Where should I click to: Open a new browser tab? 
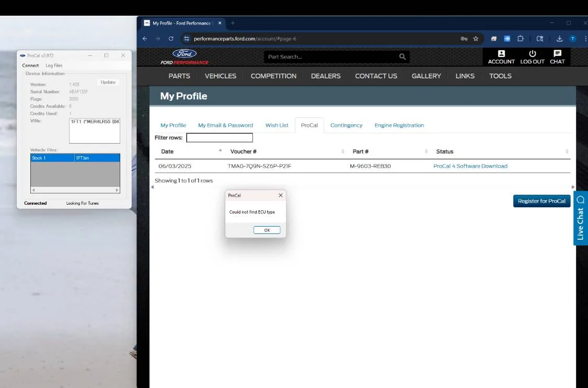(x=233, y=23)
